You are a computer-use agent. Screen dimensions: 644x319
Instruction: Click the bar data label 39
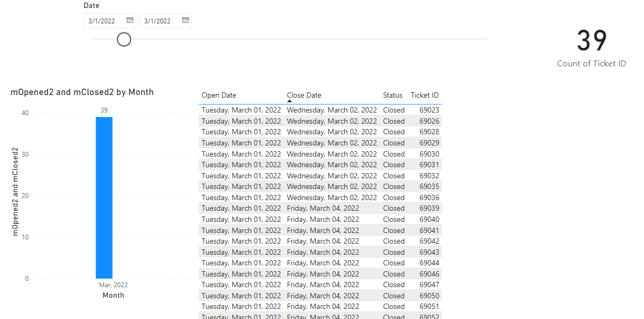coord(104,110)
